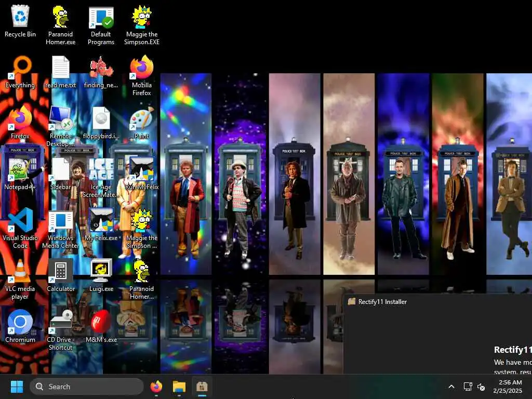The width and height of the screenshot is (532, 399).
Task: Select the Luigi.exe desktop icon
Action: [101, 275]
